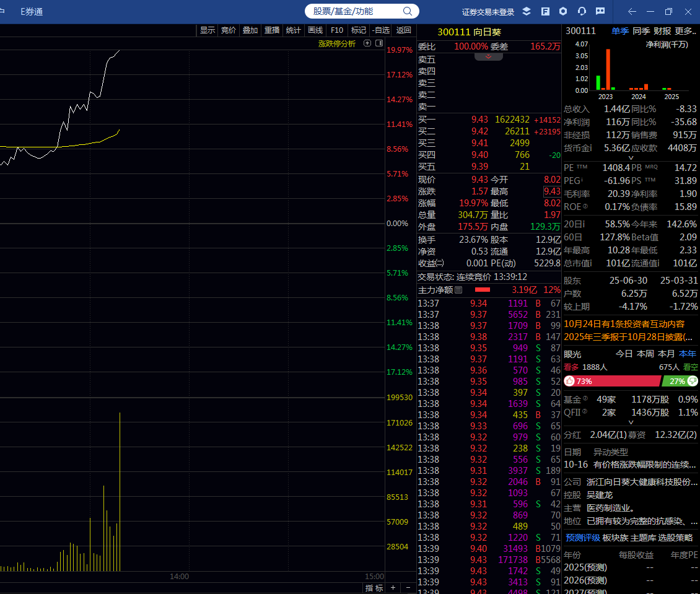Click the 主力净额 red progress bar
This screenshot has width=700, height=594.
[x=483, y=290]
